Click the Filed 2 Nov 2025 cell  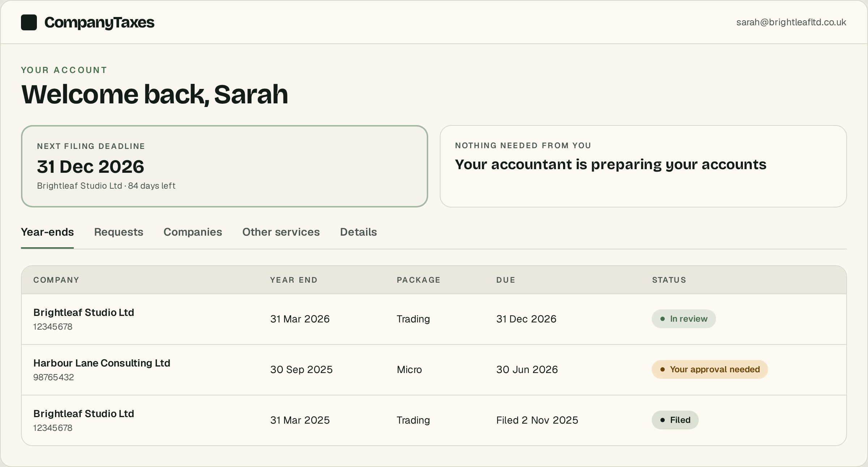(537, 420)
